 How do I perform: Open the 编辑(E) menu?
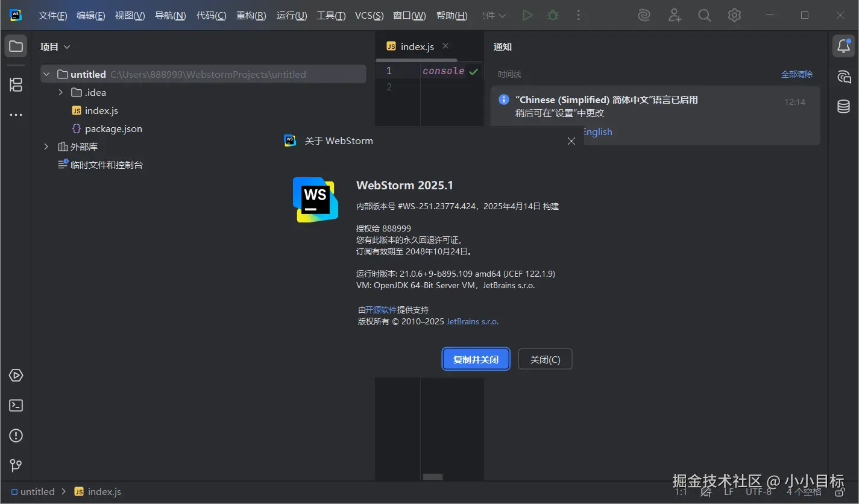[91, 16]
